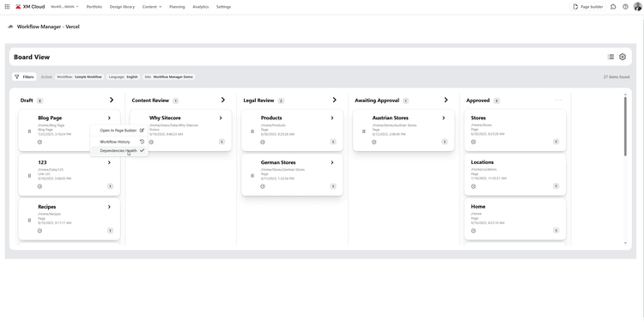The width and height of the screenshot is (644, 322).
Task: Click the status icon on Locations card
Action: 473,186
